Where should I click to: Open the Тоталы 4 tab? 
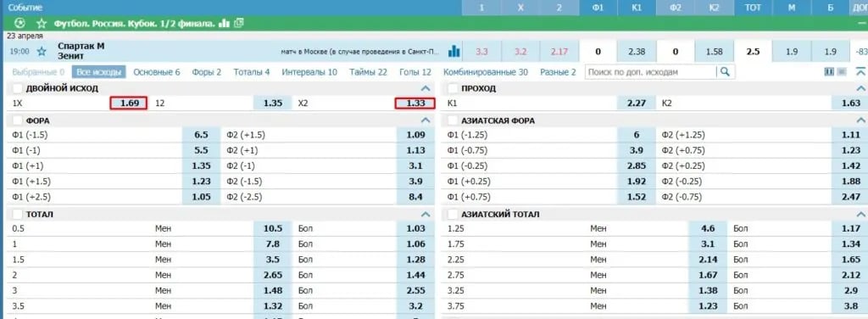click(x=252, y=72)
